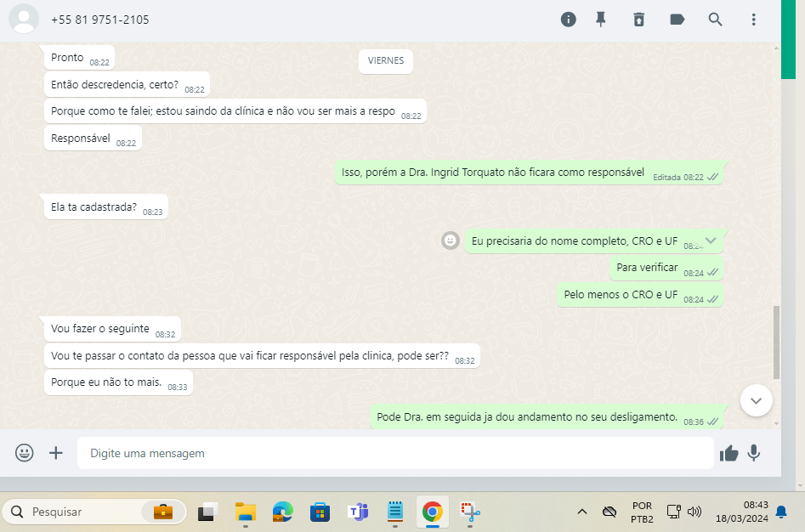Screen dimensions: 805x532
Task: Select message 'Vou fazer o seguinte'
Action: click(112, 329)
